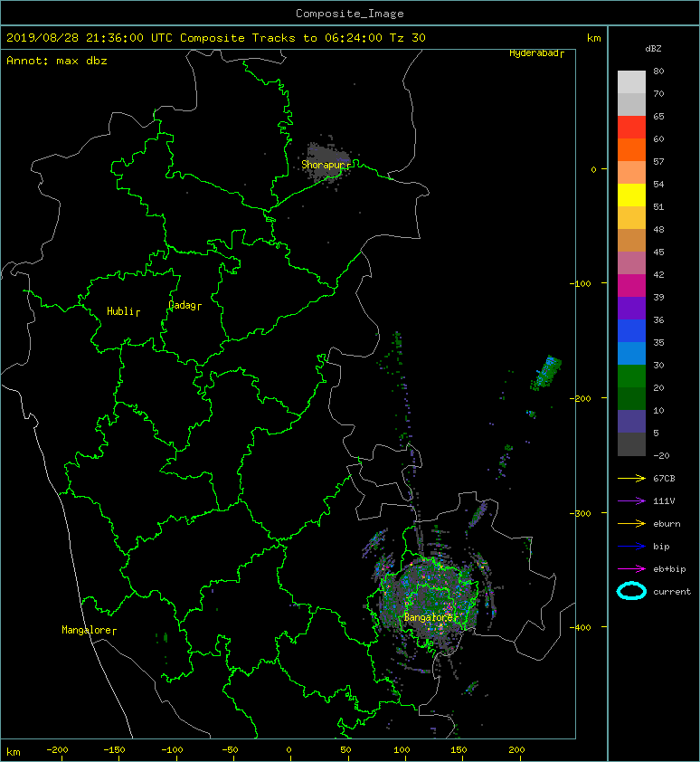
Task: Click the dark gray swatch above -20 dBZ
Action: [631, 444]
